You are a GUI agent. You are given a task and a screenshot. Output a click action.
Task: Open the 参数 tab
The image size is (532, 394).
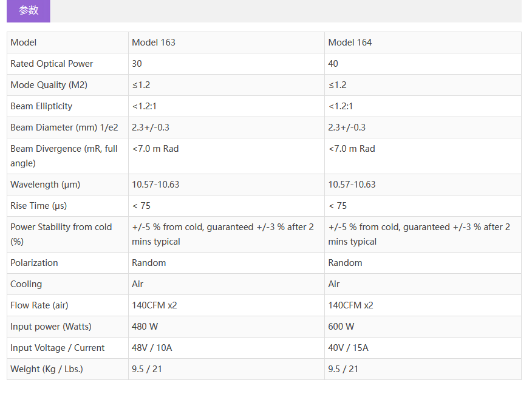click(x=29, y=10)
